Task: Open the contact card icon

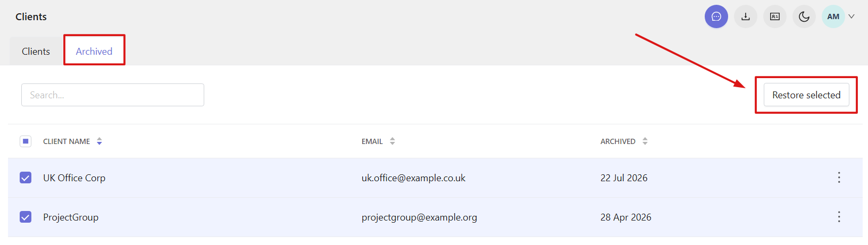Action: [775, 16]
